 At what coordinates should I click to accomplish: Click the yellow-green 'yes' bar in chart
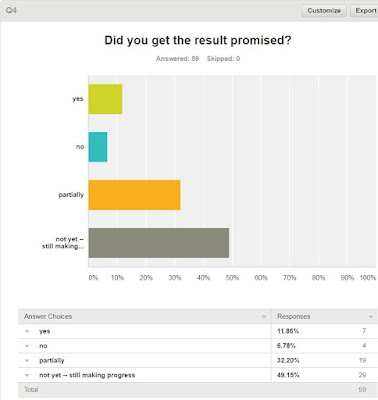click(105, 99)
